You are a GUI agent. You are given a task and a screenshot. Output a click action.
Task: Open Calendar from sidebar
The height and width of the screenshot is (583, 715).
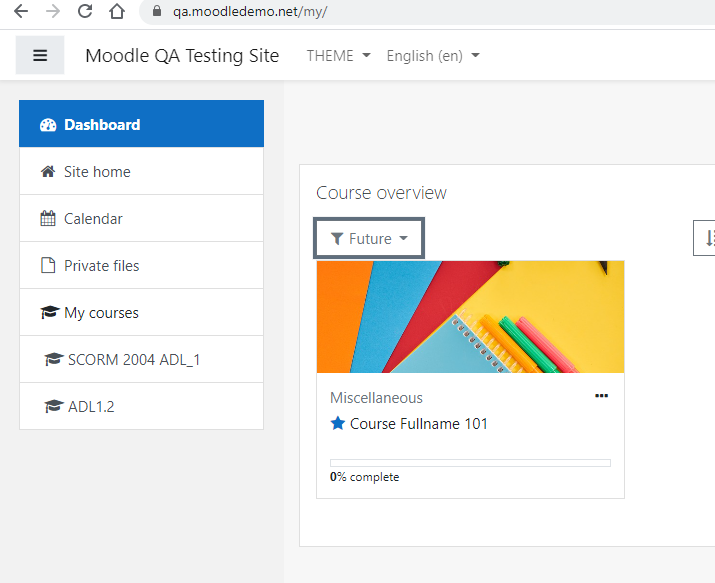click(x=141, y=218)
